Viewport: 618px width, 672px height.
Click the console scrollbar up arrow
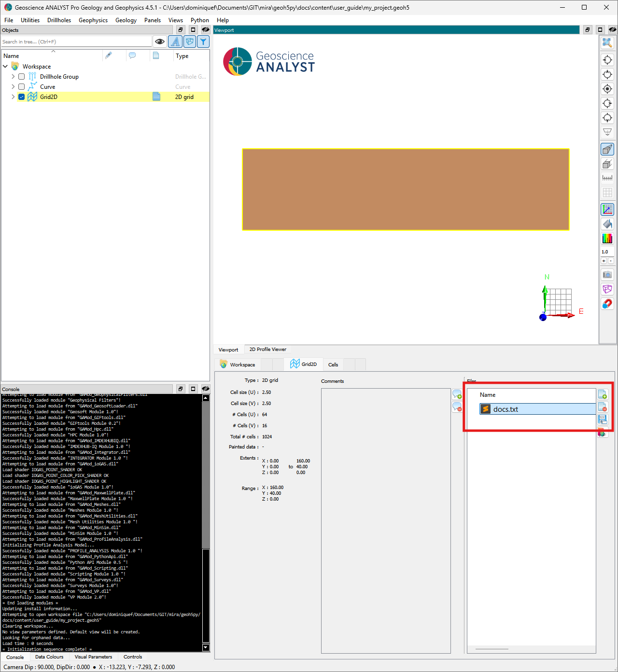pyautogui.click(x=206, y=398)
